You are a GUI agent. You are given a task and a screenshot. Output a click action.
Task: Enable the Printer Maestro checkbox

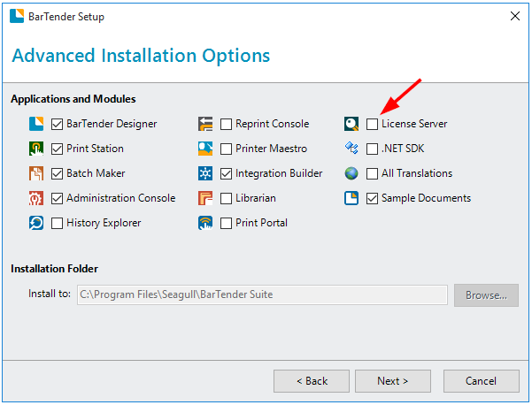click(x=226, y=149)
